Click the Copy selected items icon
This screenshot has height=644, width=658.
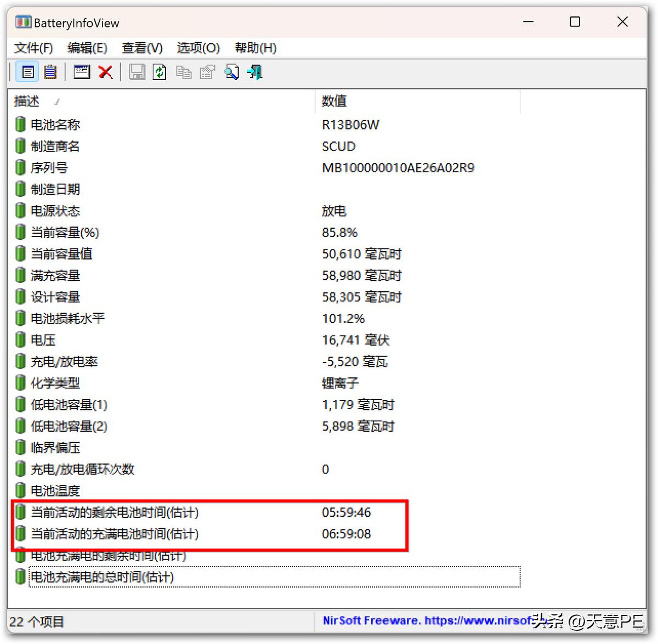click(x=184, y=71)
